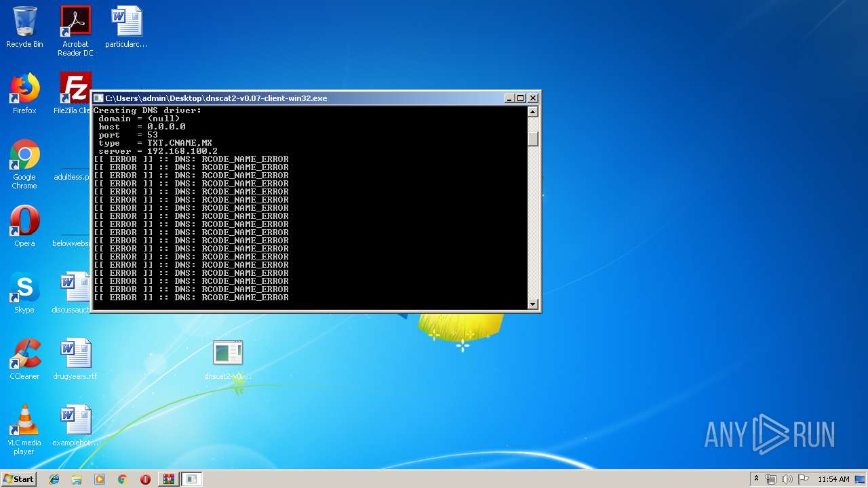Image resolution: width=868 pixels, height=488 pixels.
Task: Click the Start button
Action: pyautogui.click(x=19, y=479)
